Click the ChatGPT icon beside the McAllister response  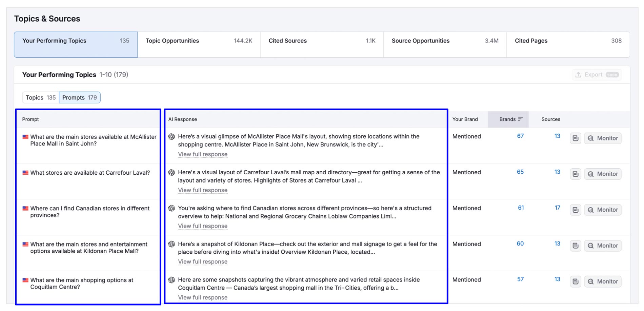coord(171,137)
